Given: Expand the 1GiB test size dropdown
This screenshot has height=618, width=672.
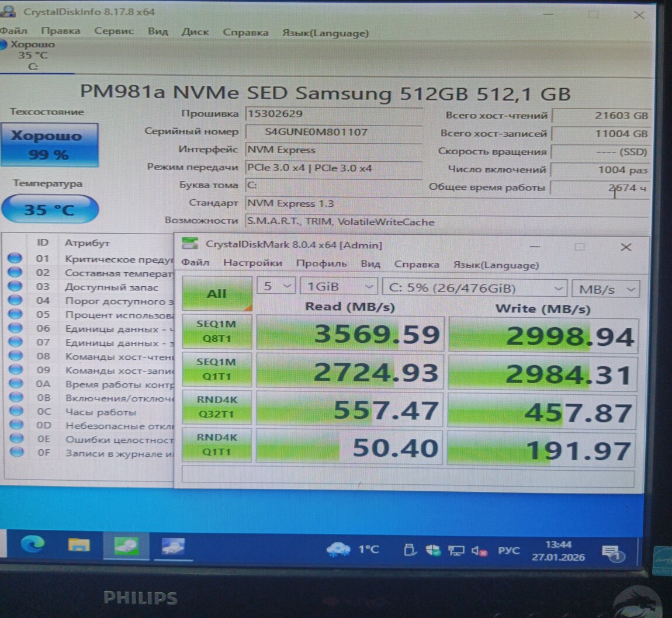Looking at the screenshot, I should 338,287.
